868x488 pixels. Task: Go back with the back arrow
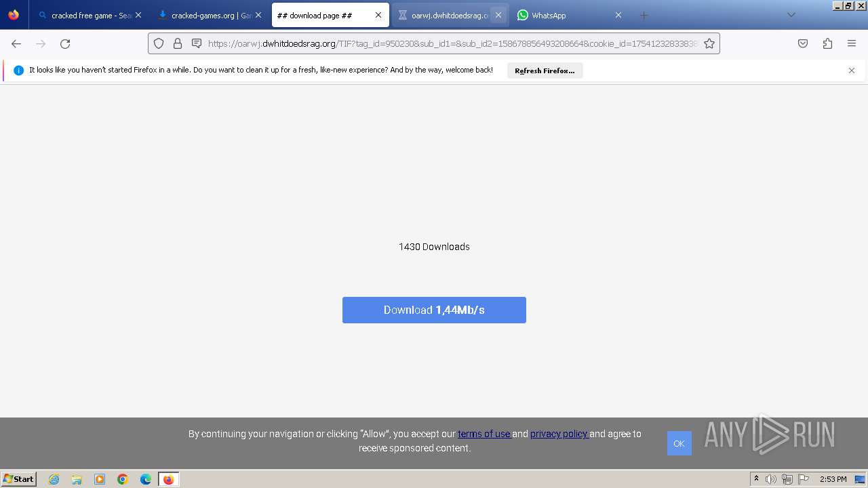pos(16,43)
